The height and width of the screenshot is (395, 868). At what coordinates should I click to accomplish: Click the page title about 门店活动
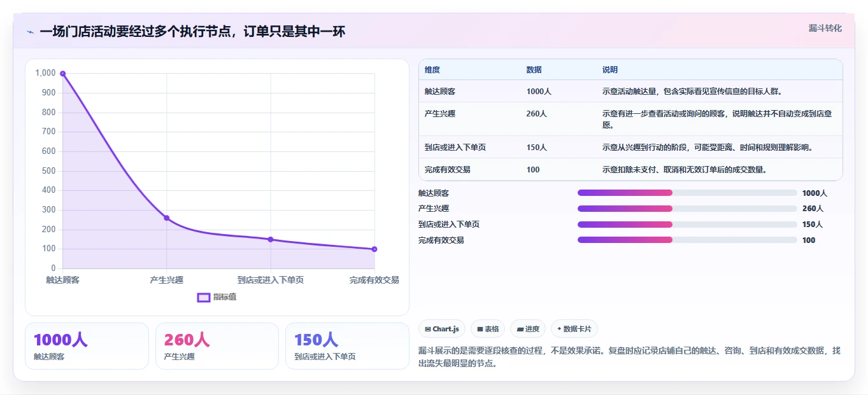click(192, 32)
